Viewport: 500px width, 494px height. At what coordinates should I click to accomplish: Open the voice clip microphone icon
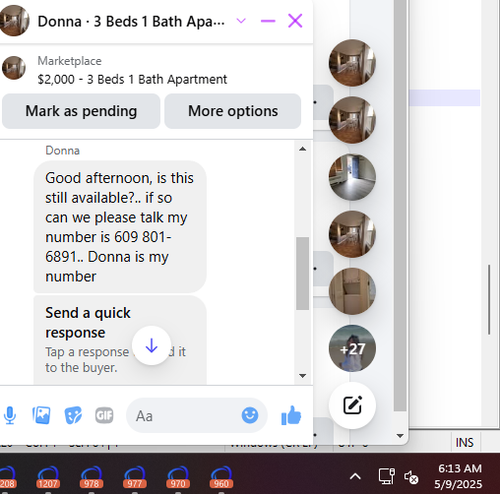[10, 415]
